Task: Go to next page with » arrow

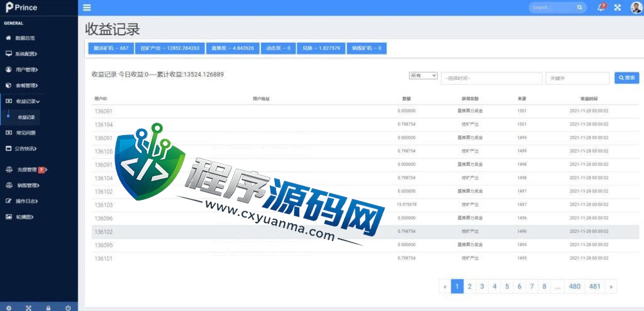Action: tap(611, 286)
